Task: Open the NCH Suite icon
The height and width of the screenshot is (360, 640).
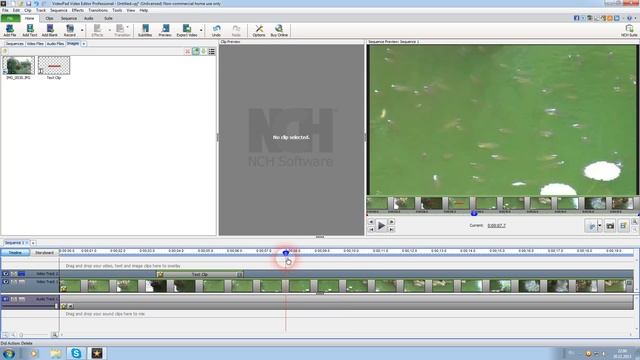Action: pyautogui.click(x=629, y=30)
